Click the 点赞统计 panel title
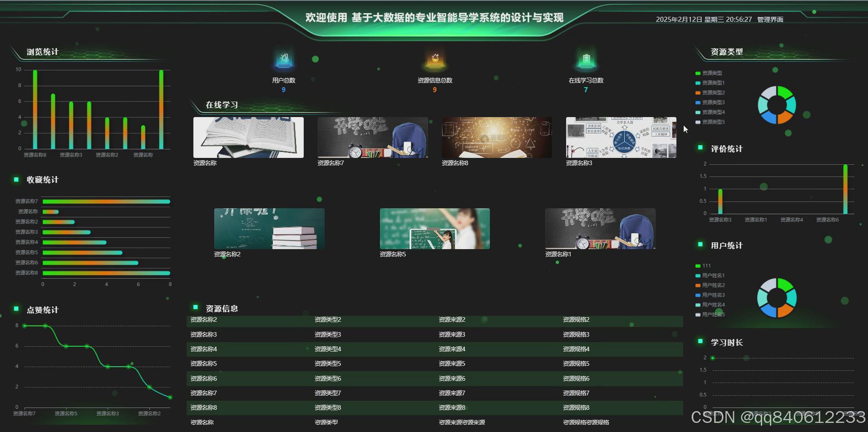Image resolution: width=868 pixels, height=432 pixels. pyautogui.click(x=43, y=310)
